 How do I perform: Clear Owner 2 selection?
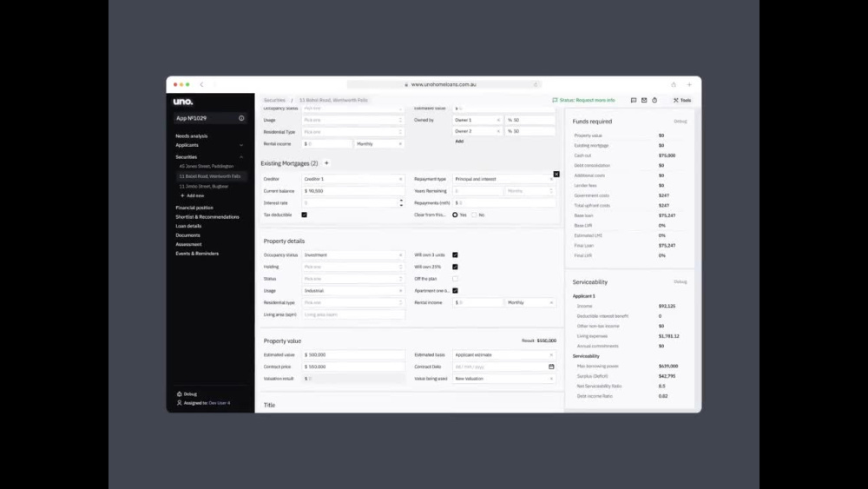tap(497, 131)
